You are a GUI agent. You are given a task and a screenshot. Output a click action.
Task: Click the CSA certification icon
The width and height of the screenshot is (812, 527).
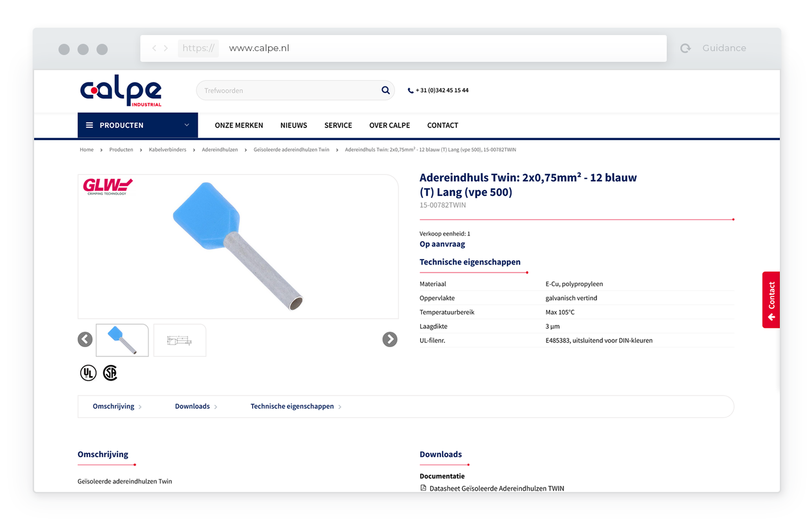point(110,373)
